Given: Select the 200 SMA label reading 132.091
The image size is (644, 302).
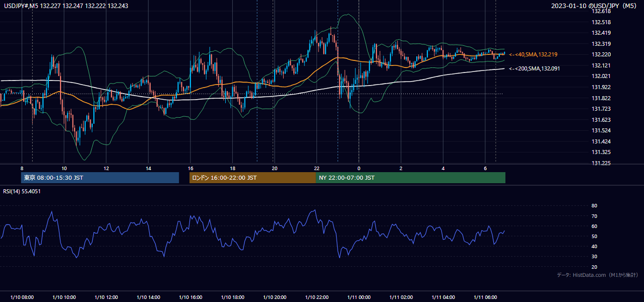Looking at the screenshot, I should tap(534, 68).
